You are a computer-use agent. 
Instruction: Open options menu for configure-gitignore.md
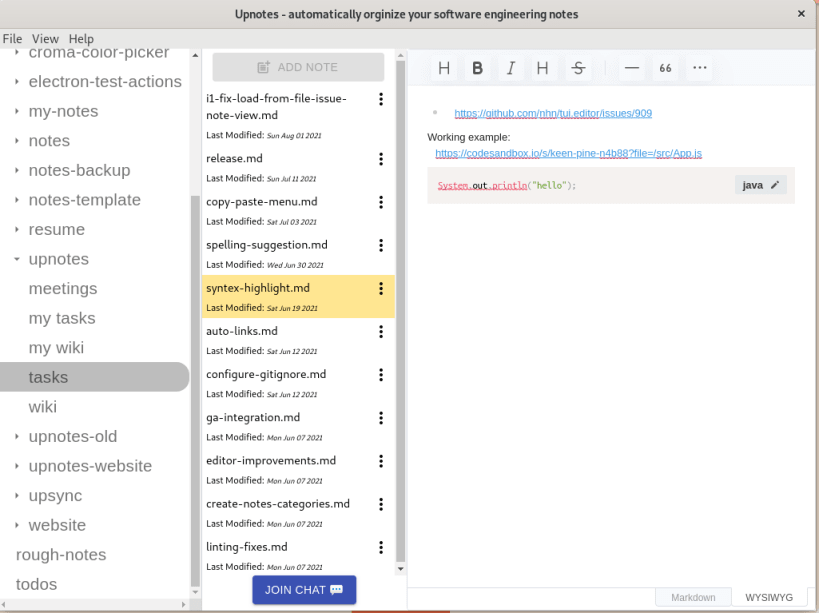[x=381, y=375]
